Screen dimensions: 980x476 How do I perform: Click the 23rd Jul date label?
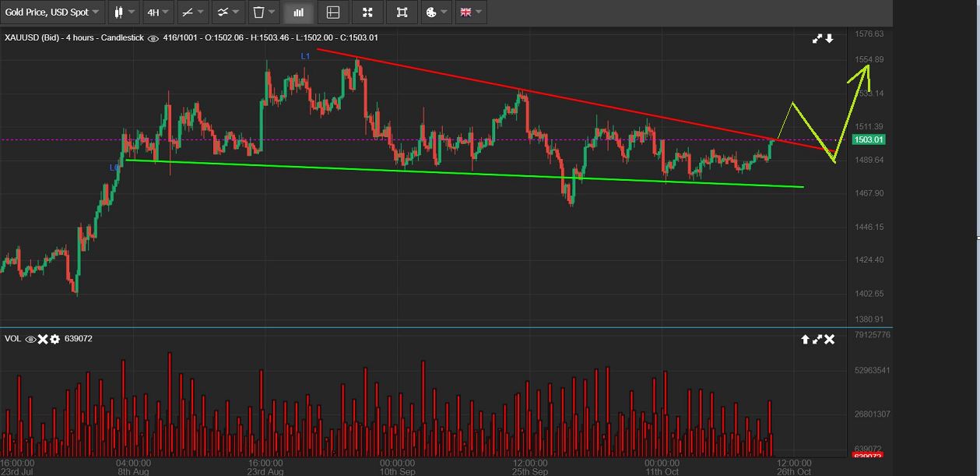[17, 471]
